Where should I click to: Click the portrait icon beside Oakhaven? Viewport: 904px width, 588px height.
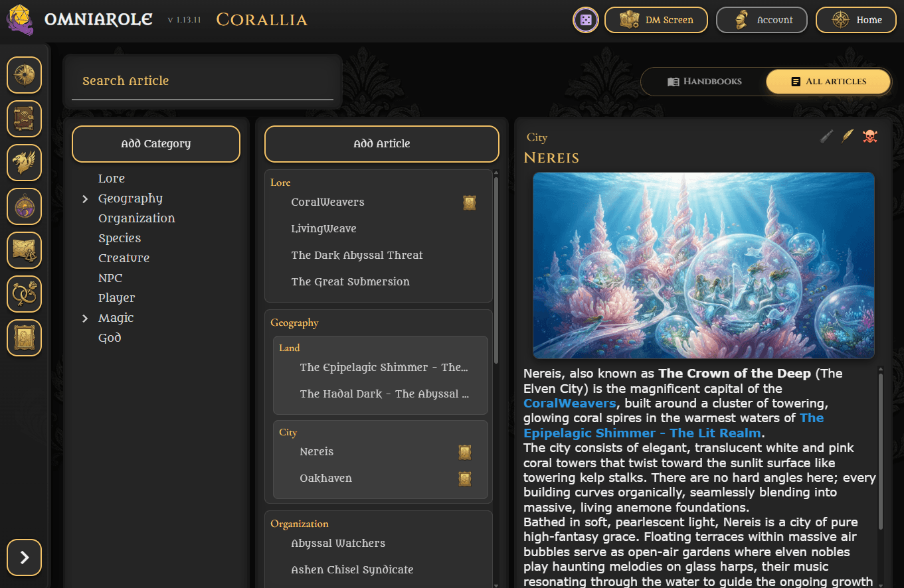pos(465,479)
